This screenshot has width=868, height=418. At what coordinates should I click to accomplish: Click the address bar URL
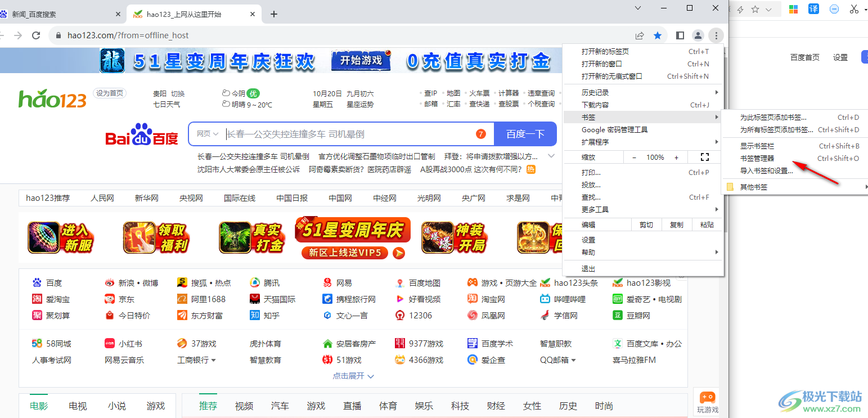pos(128,35)
